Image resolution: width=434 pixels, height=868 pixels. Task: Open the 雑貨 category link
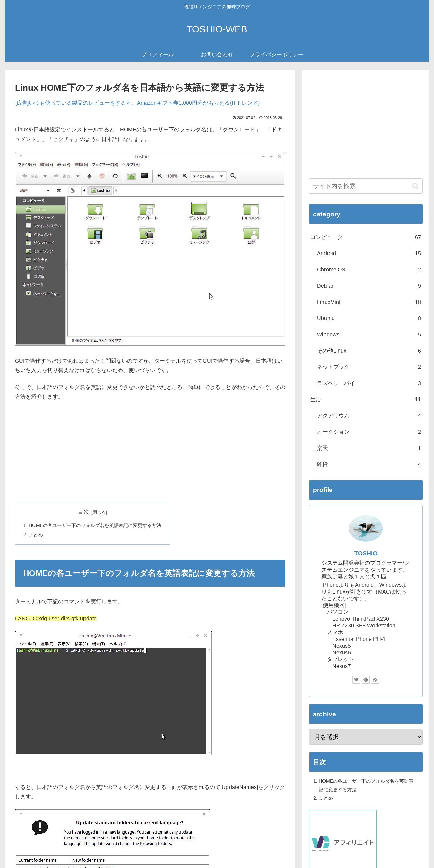point(369,464)
